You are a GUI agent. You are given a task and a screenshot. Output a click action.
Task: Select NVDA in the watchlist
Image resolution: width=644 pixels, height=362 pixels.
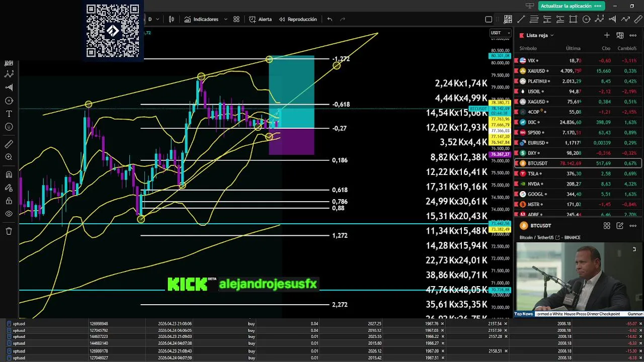tap(578, 184)
